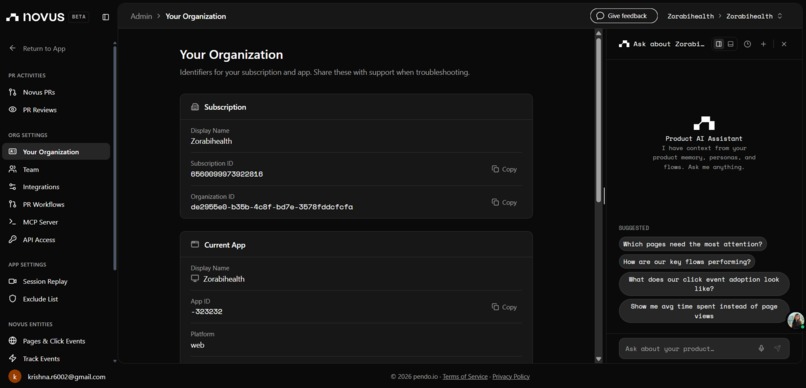Click the sidebar vertical scrollbar

(114, 157)
